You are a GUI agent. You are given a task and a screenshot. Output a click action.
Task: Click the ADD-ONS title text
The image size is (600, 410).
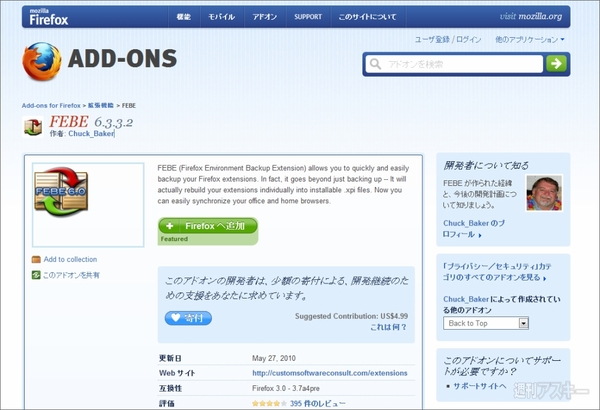pos(122,59)
